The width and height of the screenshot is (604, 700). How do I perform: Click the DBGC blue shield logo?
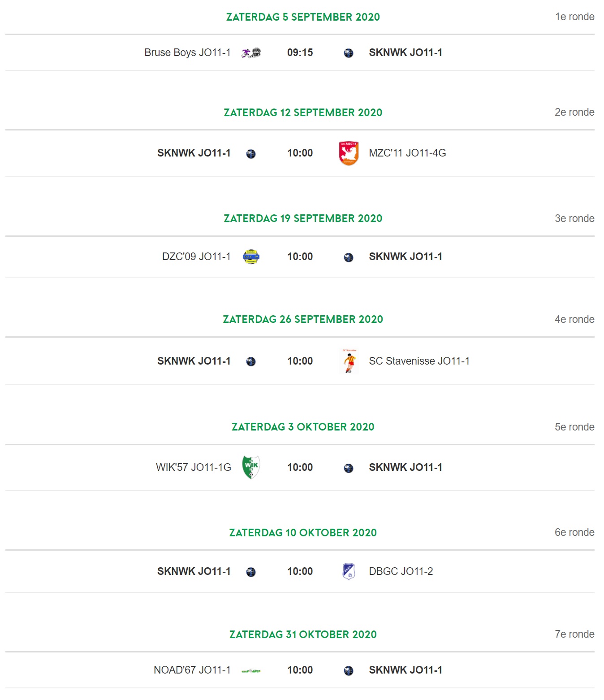pyautogui.click(x=349, y=571)
